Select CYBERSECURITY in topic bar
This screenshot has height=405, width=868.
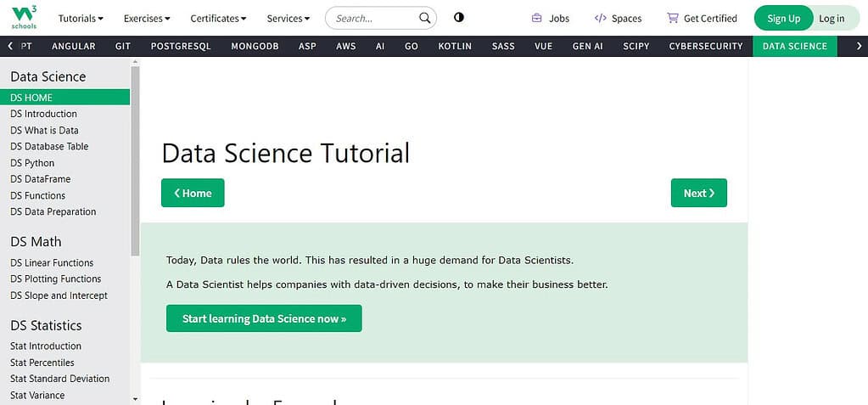click(706, 46)
